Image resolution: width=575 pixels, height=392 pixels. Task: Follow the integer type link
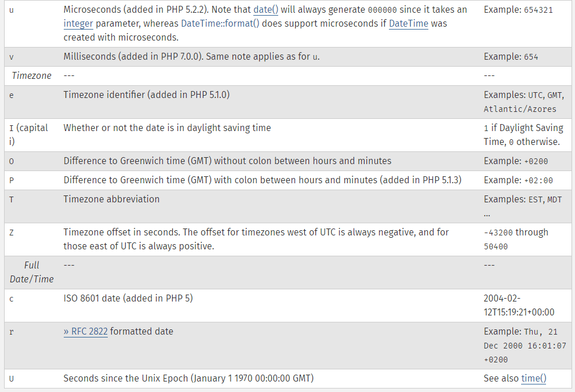(x=78, y=23)
